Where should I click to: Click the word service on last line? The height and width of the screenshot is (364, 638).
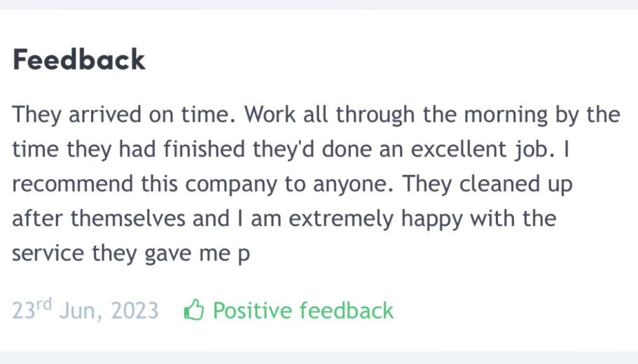(48, 254)
